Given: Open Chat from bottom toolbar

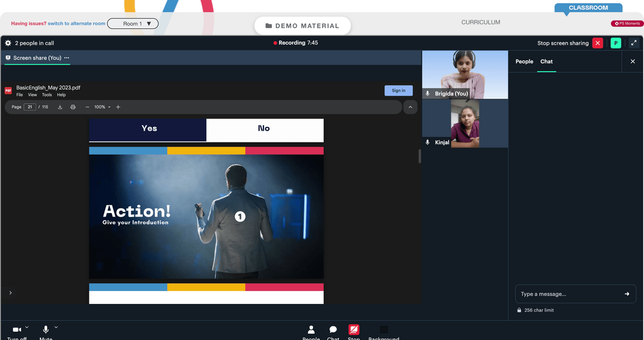Looking at the screenshot, I should tap(333, 333).
